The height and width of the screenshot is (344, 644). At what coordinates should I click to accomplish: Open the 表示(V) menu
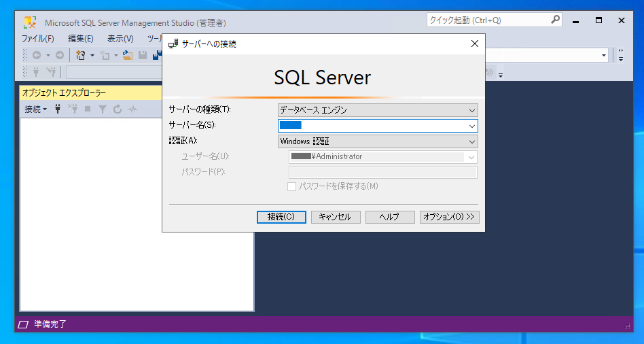tap(120, 39)
